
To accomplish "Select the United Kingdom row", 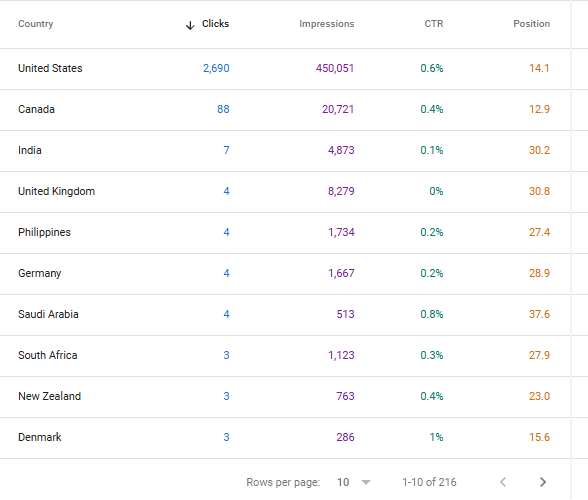I will [285, 191].
